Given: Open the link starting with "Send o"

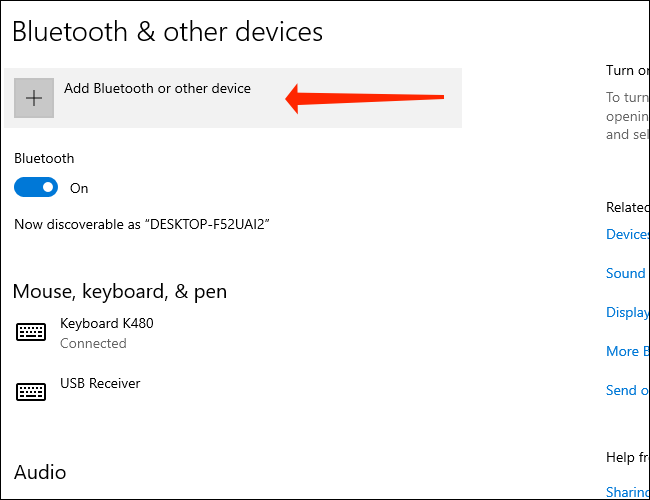Looking at the screenshot, I should pos(628,390).
